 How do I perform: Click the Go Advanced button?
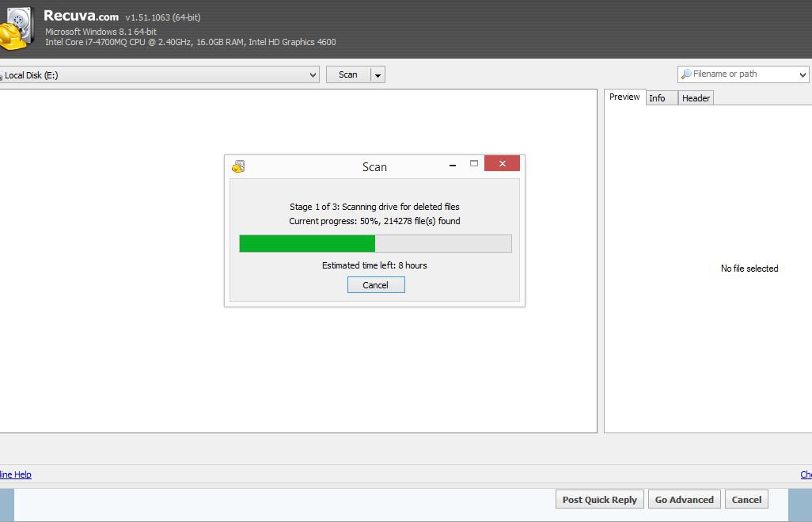pos(684,500)
